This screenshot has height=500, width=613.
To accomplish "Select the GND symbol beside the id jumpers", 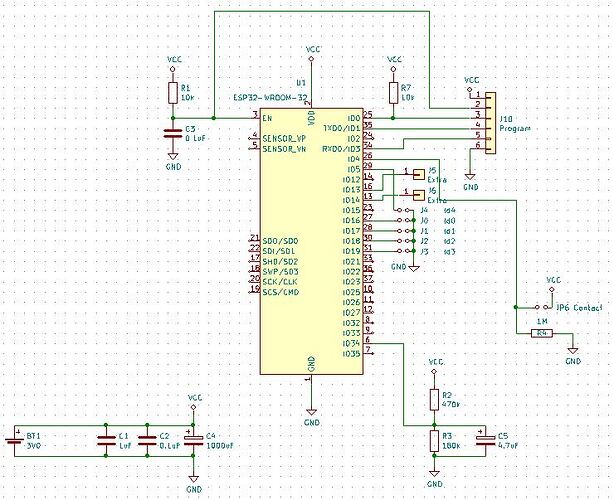I will point(414,269).
